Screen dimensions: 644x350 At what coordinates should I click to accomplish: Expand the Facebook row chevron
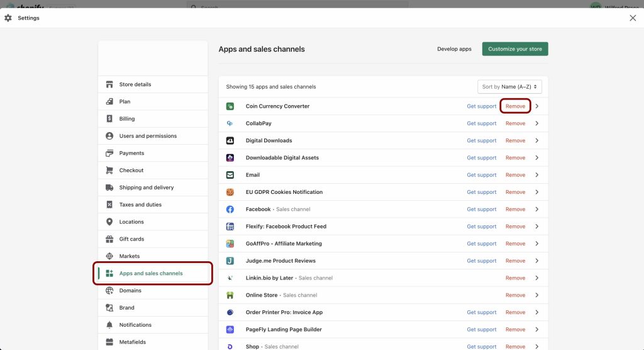tap(537, 210)
